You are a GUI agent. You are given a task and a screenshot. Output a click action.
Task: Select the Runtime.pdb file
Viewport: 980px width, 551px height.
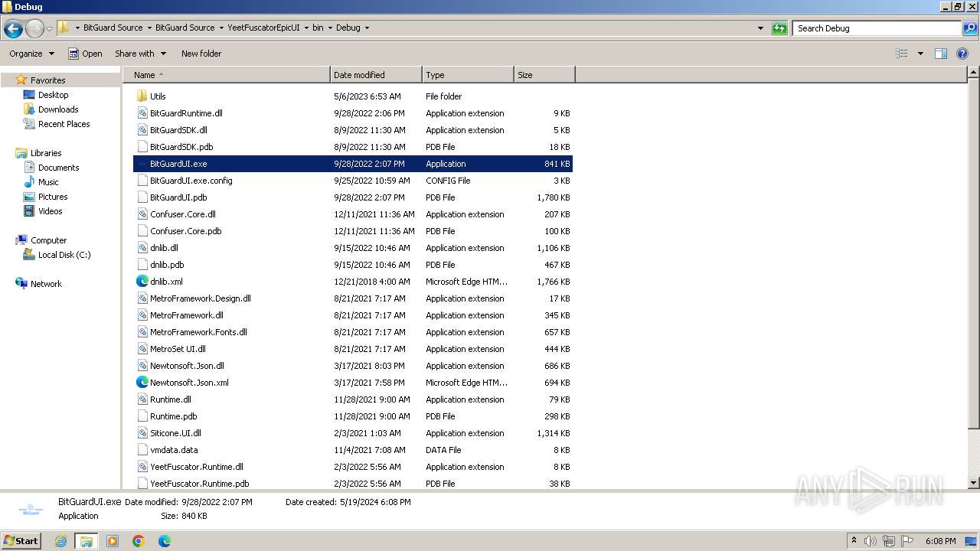[353, 416]
